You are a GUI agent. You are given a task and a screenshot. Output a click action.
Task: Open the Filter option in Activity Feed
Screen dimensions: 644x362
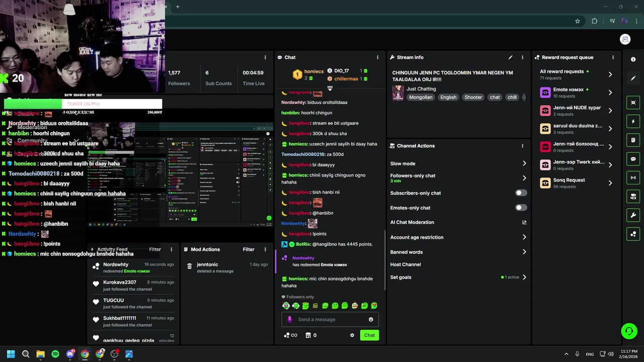[155, 249]
